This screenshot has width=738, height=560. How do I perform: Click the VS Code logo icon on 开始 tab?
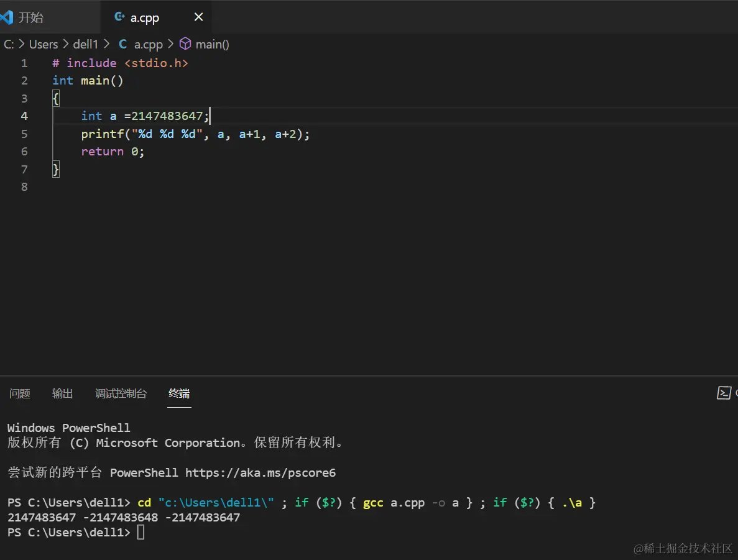pyautogui.click(x=7, y=17)
